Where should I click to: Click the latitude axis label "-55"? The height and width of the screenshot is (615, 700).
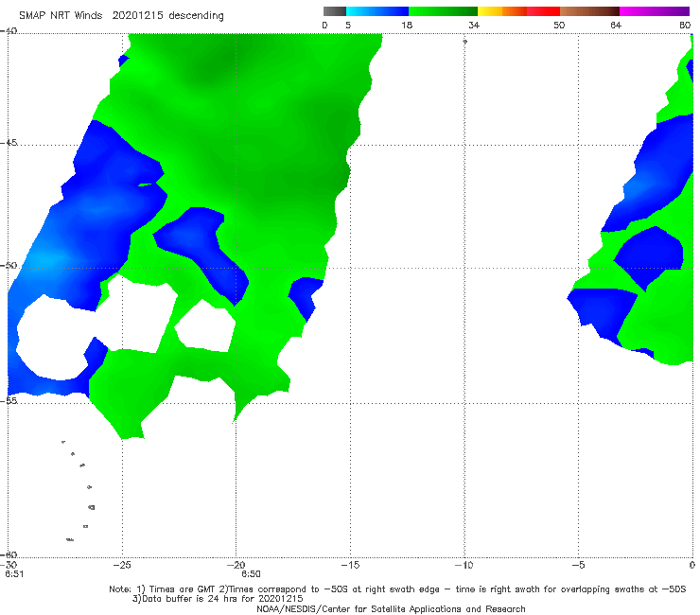pyautogui.click(x=9, y=401)
